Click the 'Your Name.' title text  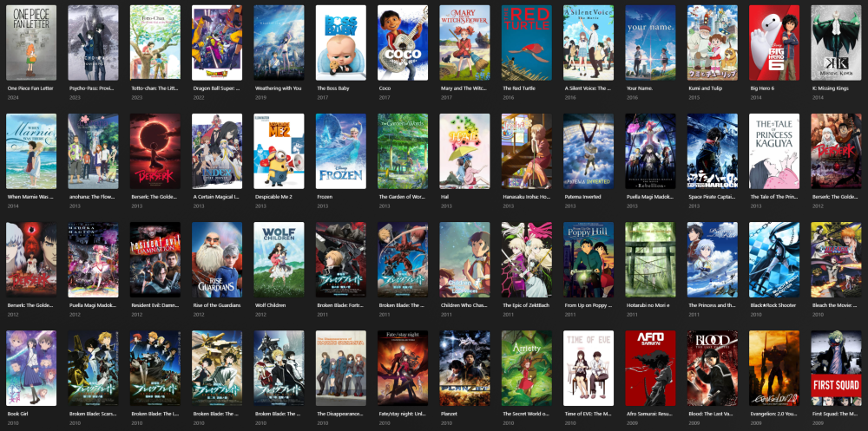coord(640,88)
